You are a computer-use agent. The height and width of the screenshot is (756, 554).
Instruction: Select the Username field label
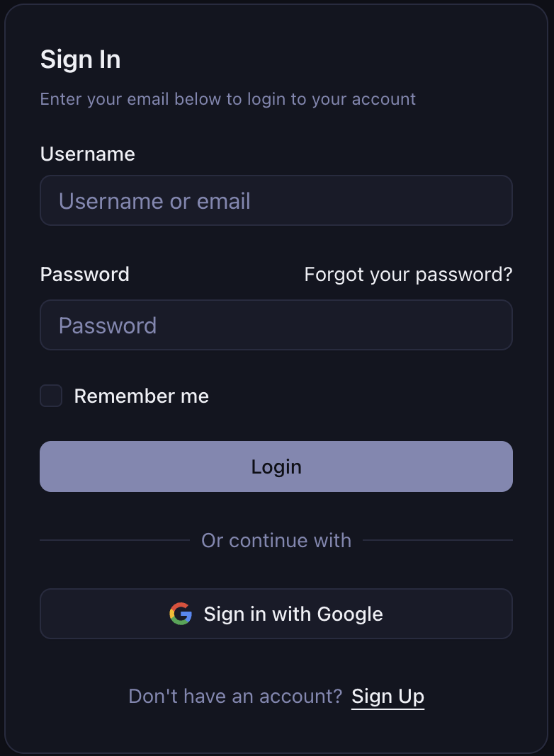point(87,154)
